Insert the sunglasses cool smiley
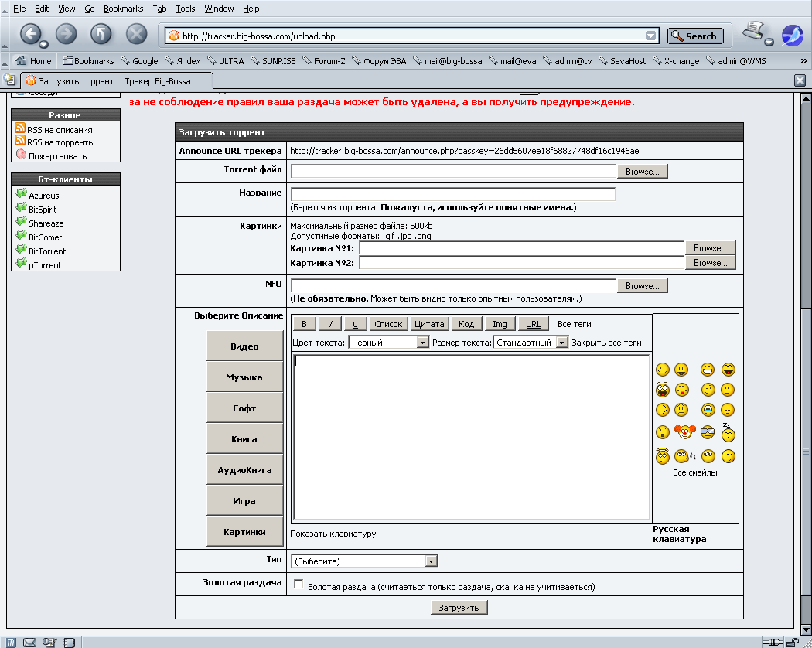 tap(707, 432)
